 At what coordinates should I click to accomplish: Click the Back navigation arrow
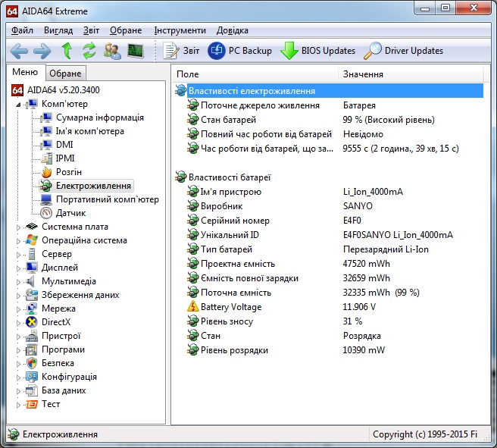click(19, 51)
